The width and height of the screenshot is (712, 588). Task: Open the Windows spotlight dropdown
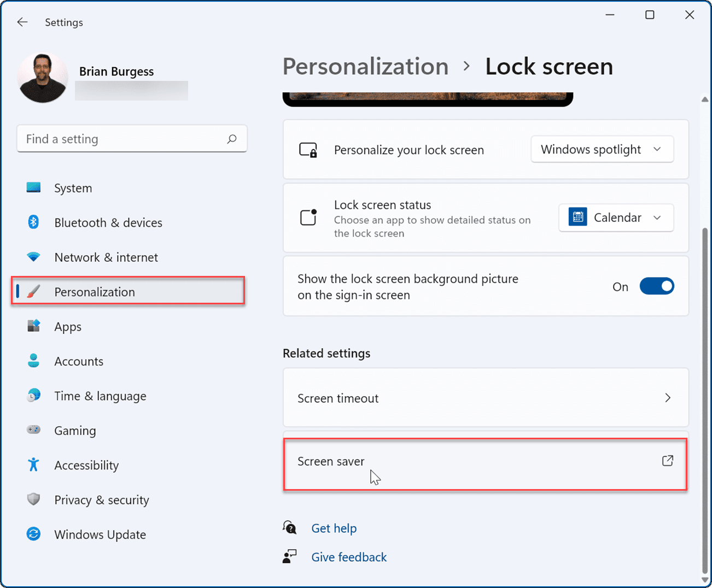tap(602, 149)
